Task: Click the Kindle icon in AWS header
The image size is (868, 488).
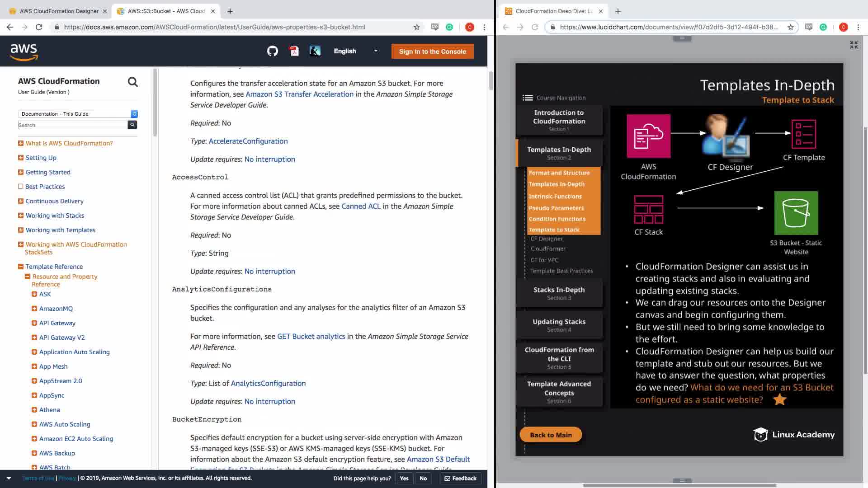Action: pos(315,51)
